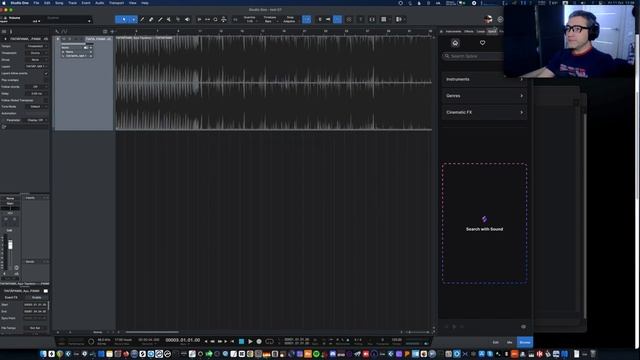
Task: Open the View menu
Action: [133, 3]
